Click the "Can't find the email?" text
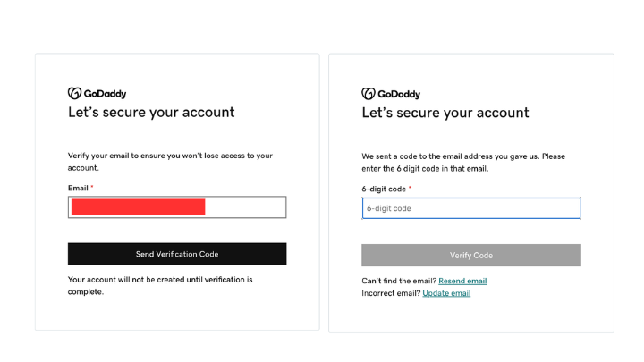This screenshot has width=644, height=362. point(399,282)
